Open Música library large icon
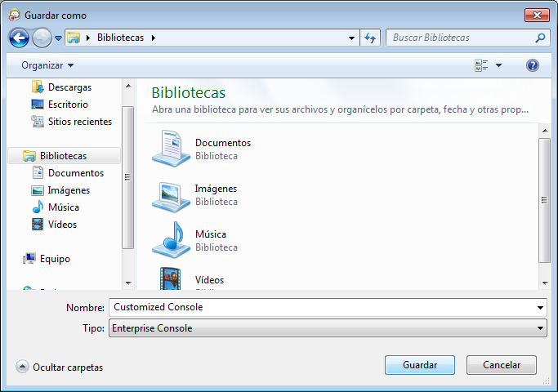558x392 pixels. [172, 240]
